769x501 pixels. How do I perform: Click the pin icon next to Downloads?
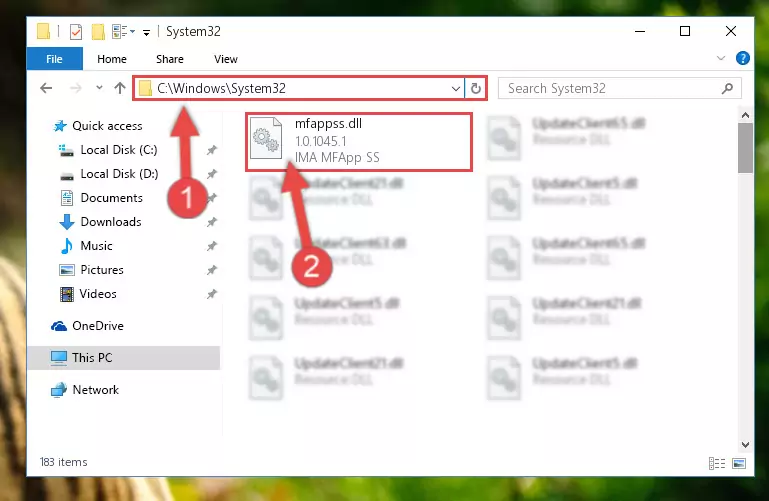(211, 222)
